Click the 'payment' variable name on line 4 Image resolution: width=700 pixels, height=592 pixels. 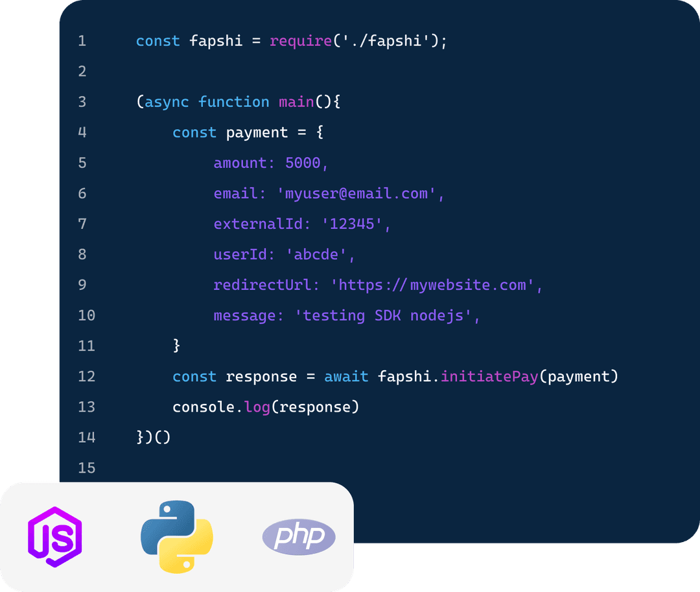coord(257,132)
